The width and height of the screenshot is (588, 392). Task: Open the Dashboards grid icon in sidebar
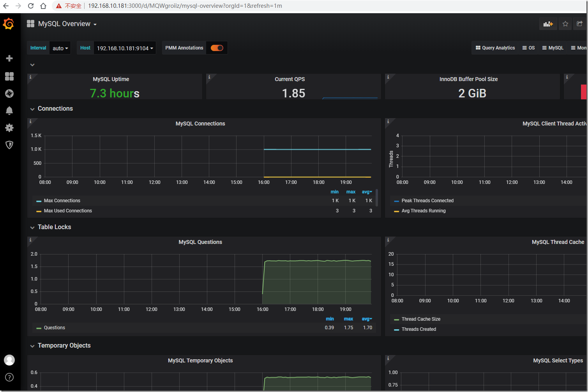9,76
